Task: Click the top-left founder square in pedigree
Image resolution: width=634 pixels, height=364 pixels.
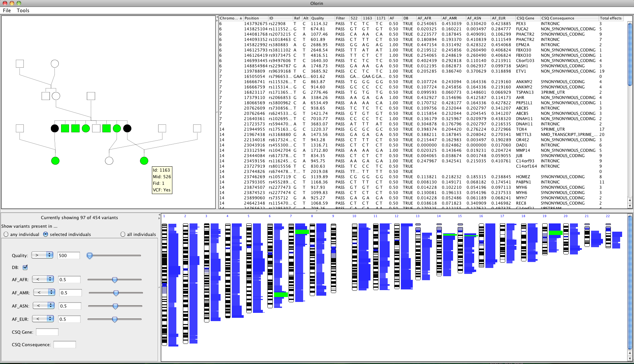Action: click(20, 64)
